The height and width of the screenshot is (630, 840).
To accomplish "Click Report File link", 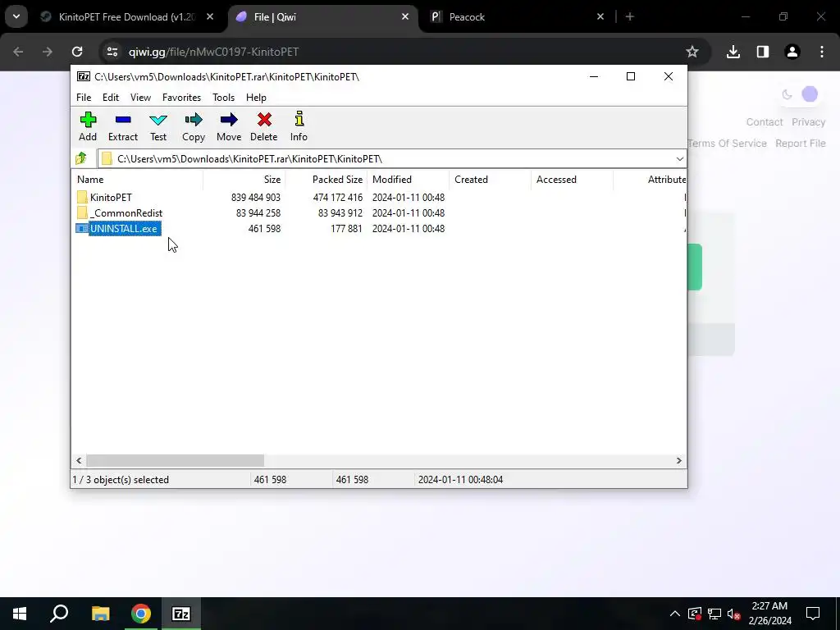I will pos(801,144).
